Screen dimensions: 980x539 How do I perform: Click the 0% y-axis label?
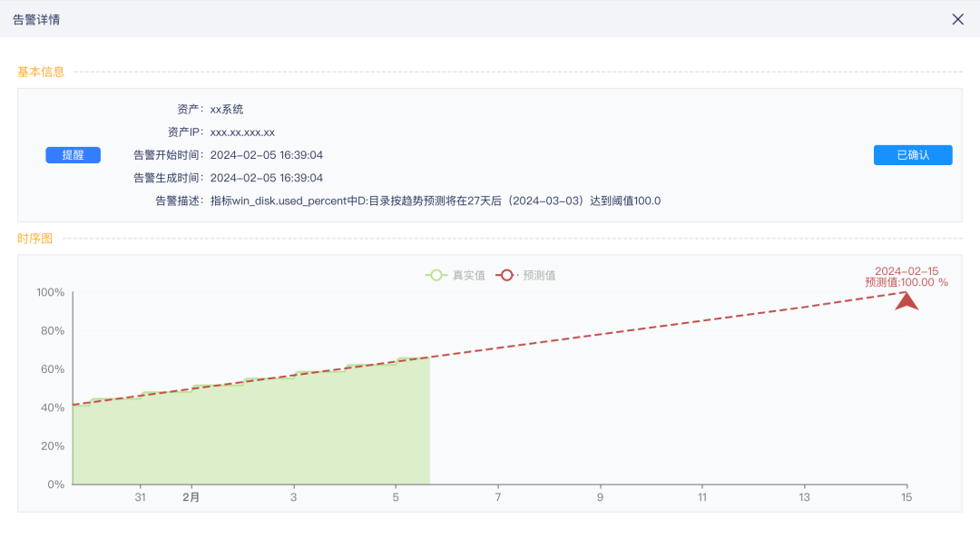click(55, 485)
